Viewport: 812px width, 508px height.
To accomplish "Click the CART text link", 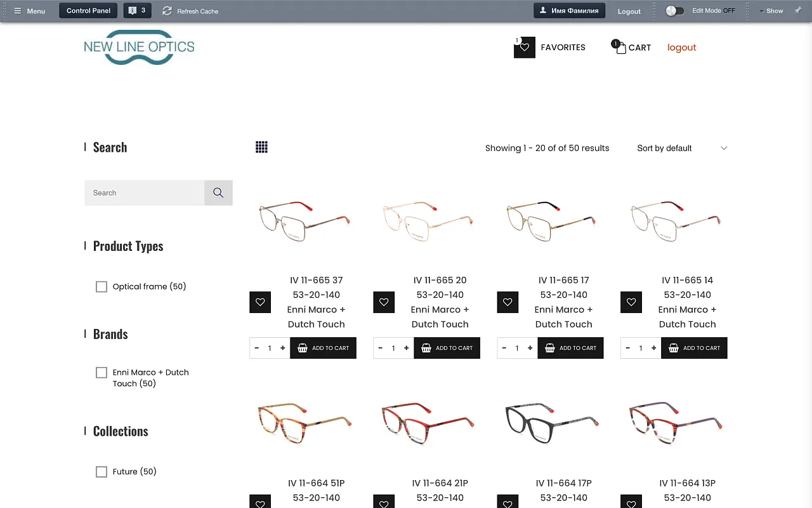I will pos(639,48).
